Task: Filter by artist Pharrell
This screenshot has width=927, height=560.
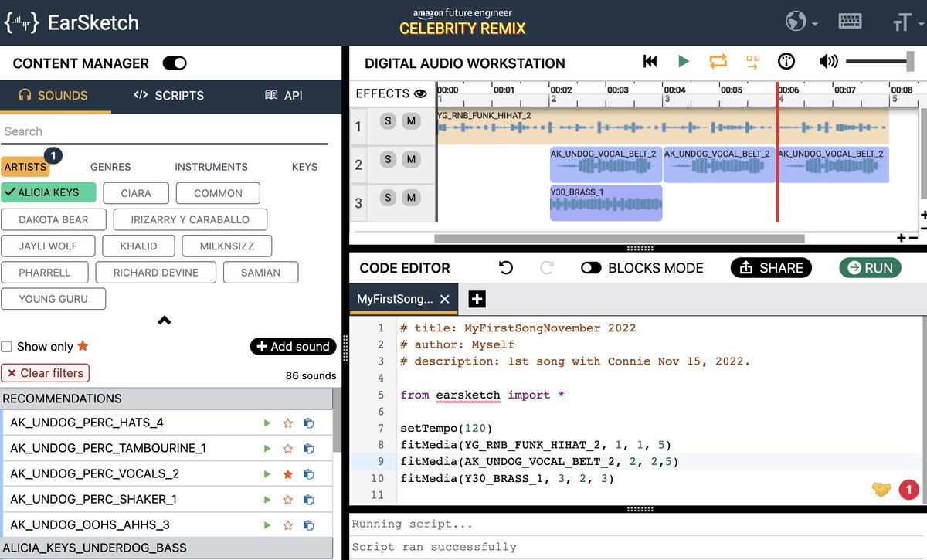Action: coord(44,273)
